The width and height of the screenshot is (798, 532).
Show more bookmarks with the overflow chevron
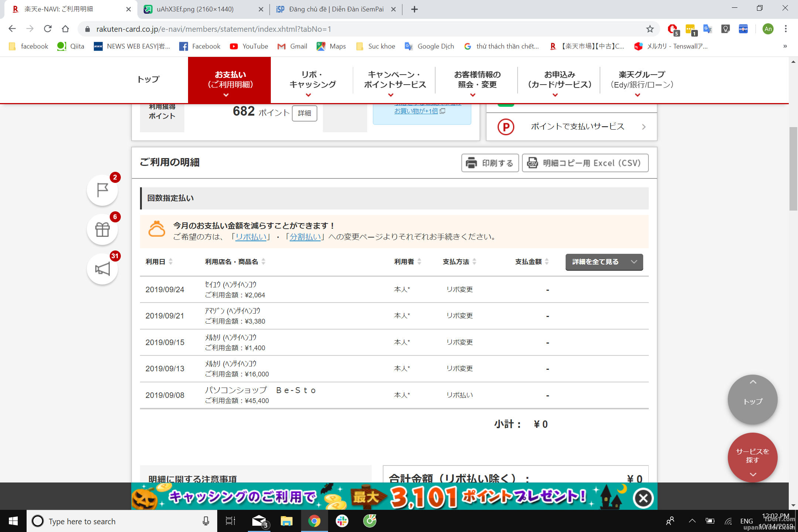pyautogui.click(x=785, y=46)
